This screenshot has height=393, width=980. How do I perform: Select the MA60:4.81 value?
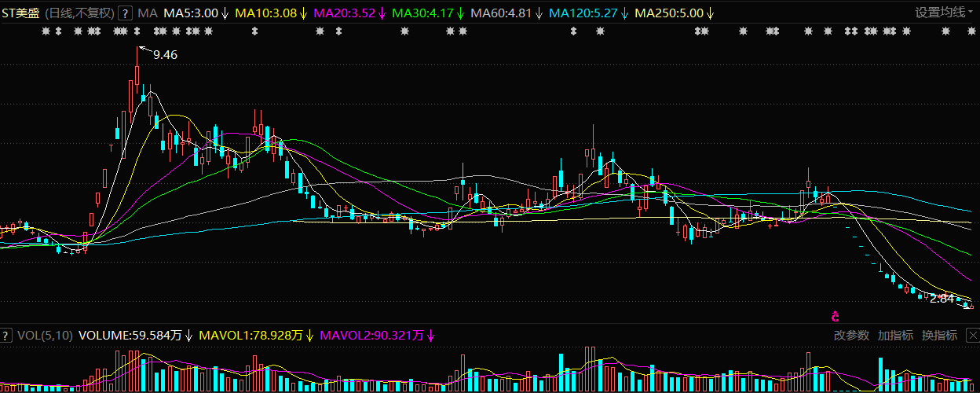pos(500,13)
